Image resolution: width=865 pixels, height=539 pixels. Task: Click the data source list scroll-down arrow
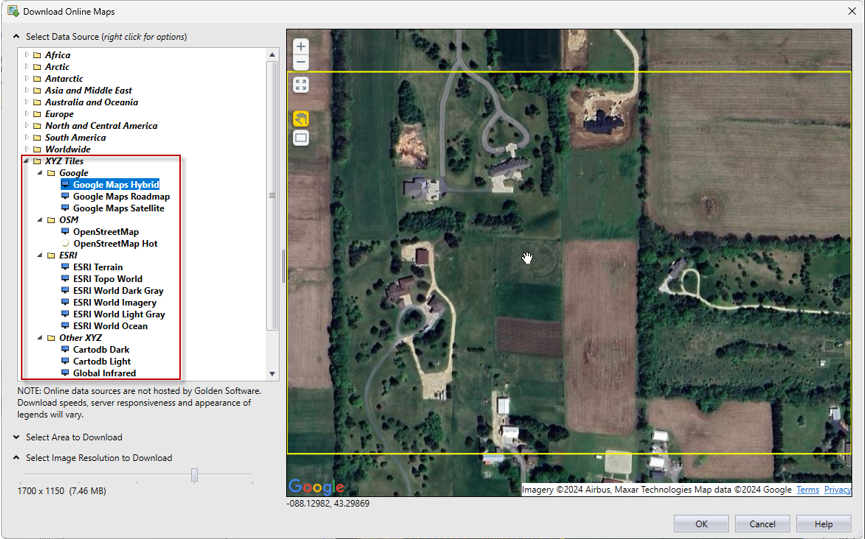click(x=272, y=374)
